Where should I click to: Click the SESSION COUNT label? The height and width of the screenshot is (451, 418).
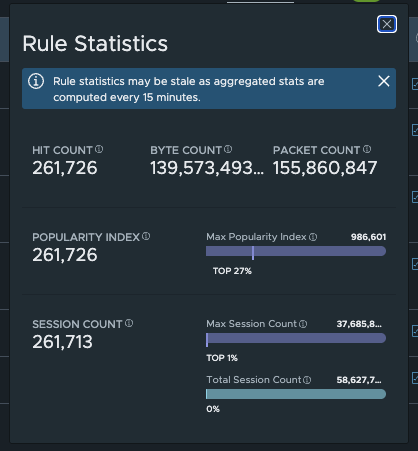77,324
